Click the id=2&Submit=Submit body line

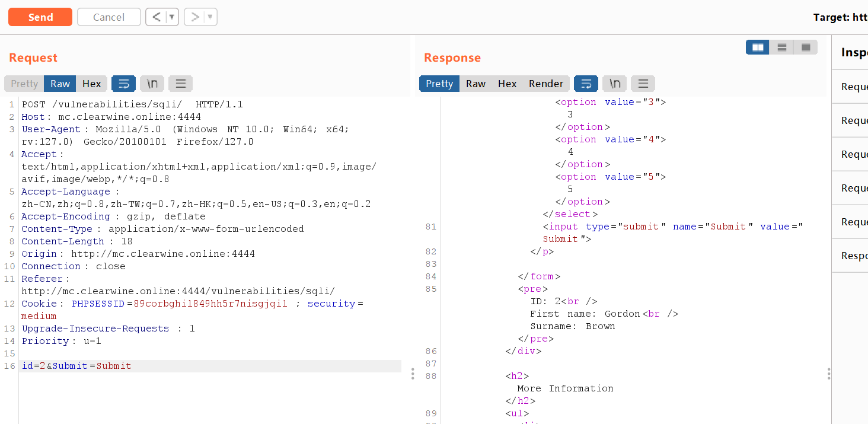pyautogui.click(x=76, y=366)
